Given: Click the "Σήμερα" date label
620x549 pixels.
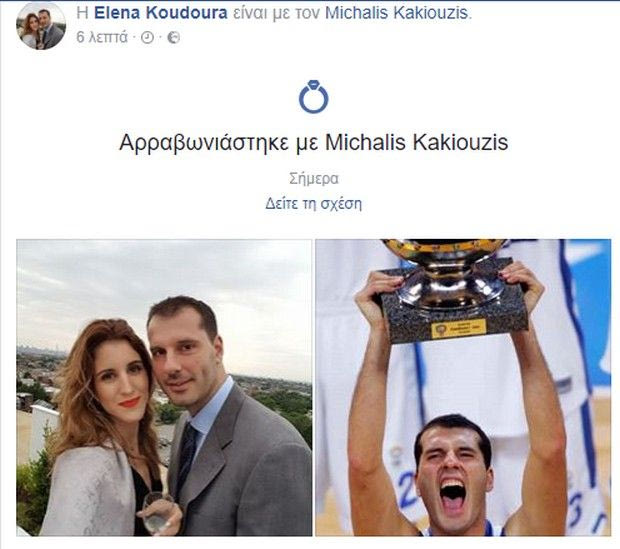Looking at the screenshot, I should pos(314,179).
